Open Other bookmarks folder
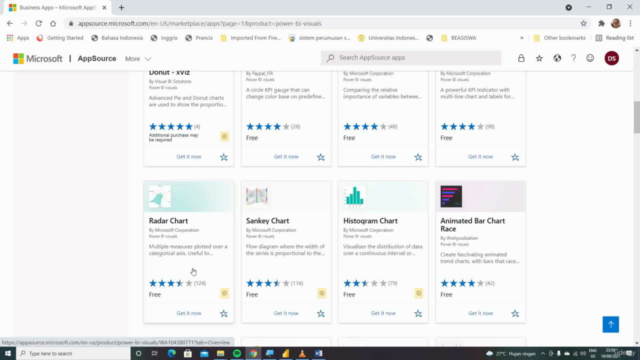This screenshot has width=640, height=360. (x=560, y=38)
